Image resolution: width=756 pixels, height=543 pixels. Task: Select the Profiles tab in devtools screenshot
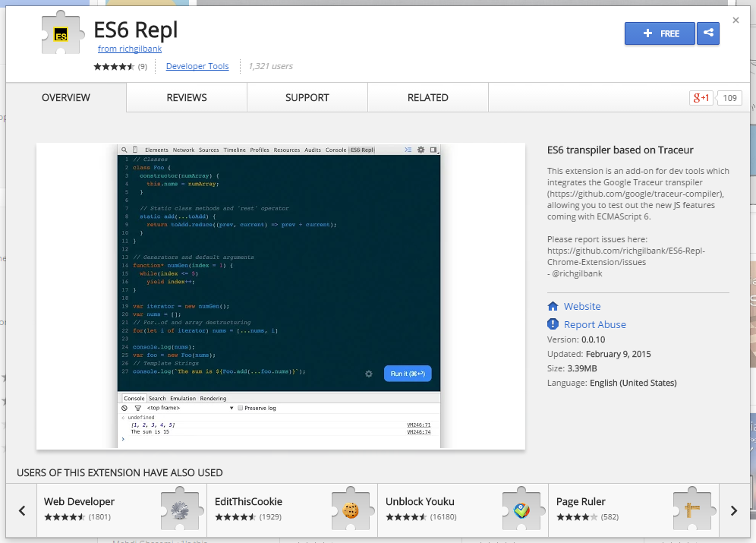[260, 150]
